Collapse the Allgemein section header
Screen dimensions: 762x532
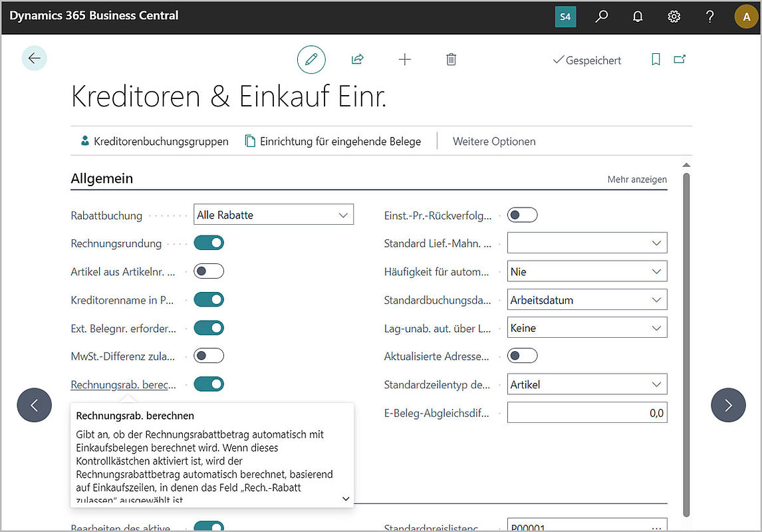click(x=102, y=178)
